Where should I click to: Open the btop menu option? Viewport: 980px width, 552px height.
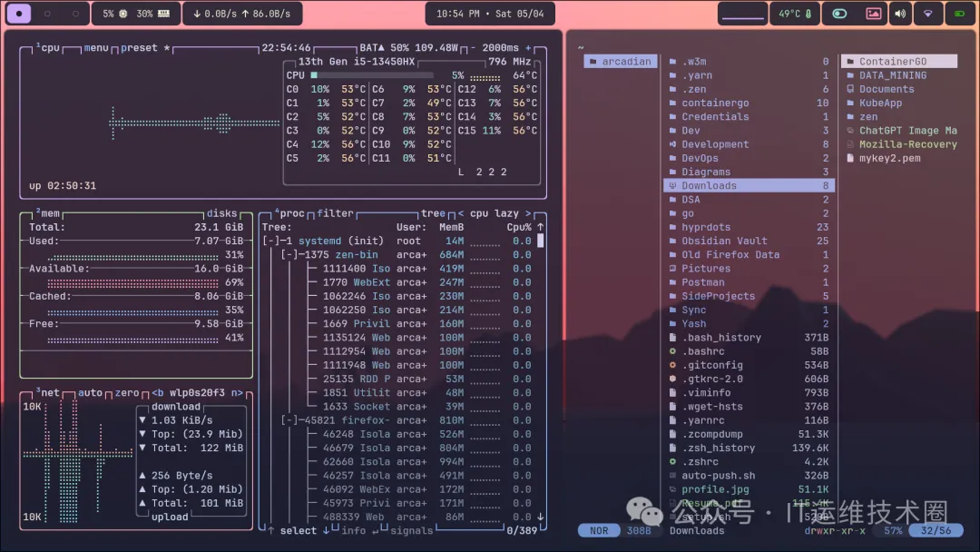click(x=96, y=47)
